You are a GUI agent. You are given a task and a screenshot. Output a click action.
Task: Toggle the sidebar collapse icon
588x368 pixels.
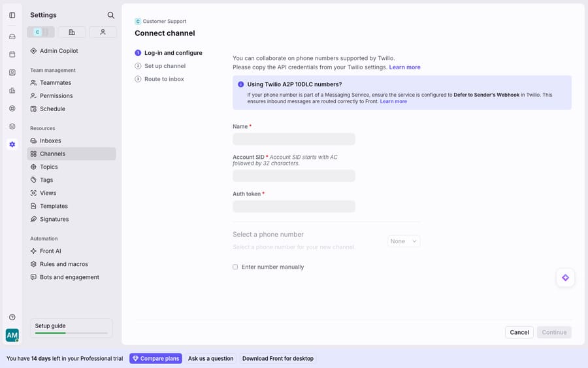coord(12,16)
